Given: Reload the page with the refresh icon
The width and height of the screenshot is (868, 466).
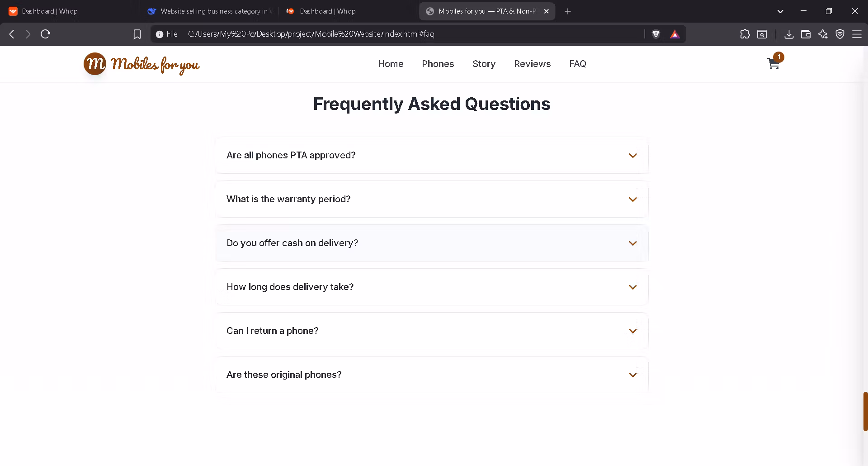Looking at the screenshot, I should [x=45, y=34].
